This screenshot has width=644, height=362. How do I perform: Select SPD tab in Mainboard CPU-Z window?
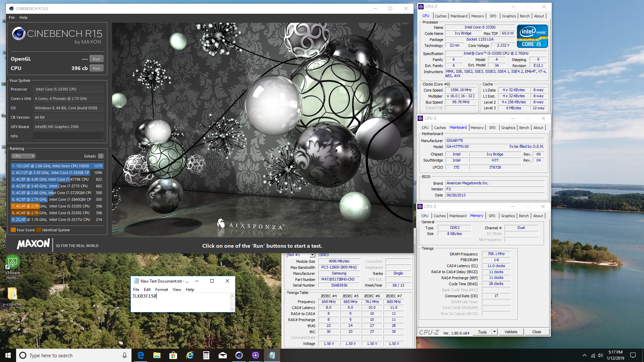click(492, 128)
